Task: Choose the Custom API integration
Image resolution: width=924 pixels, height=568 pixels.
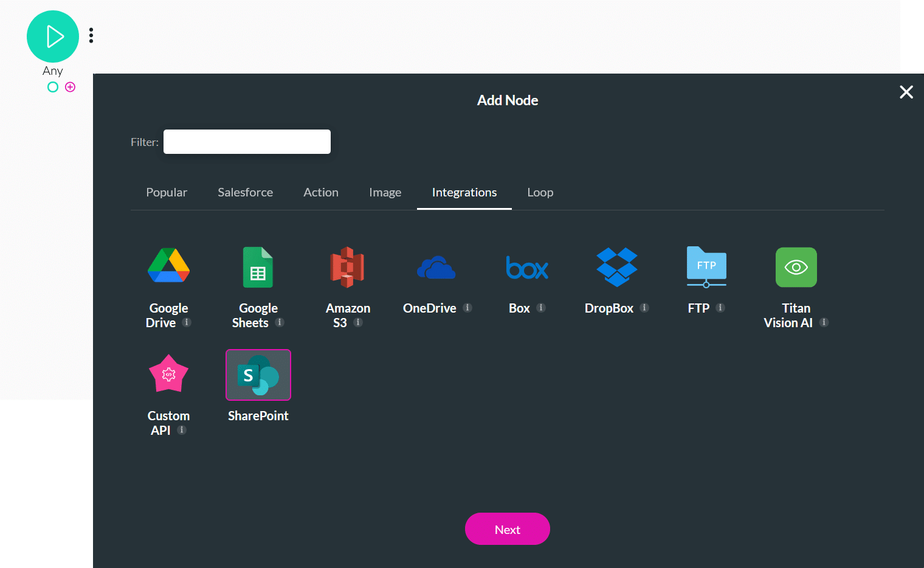Action: point(168,374)
